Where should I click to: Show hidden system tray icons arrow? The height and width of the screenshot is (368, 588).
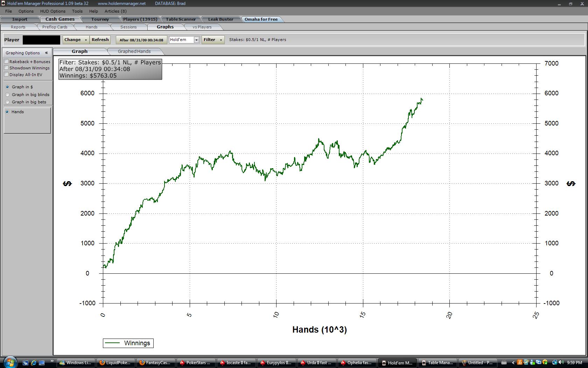click(513, 363)
